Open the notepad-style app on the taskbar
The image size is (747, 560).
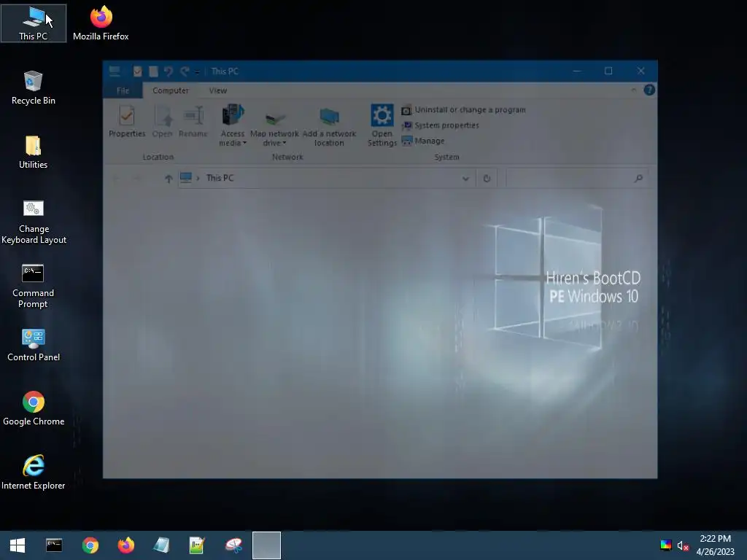161,545
